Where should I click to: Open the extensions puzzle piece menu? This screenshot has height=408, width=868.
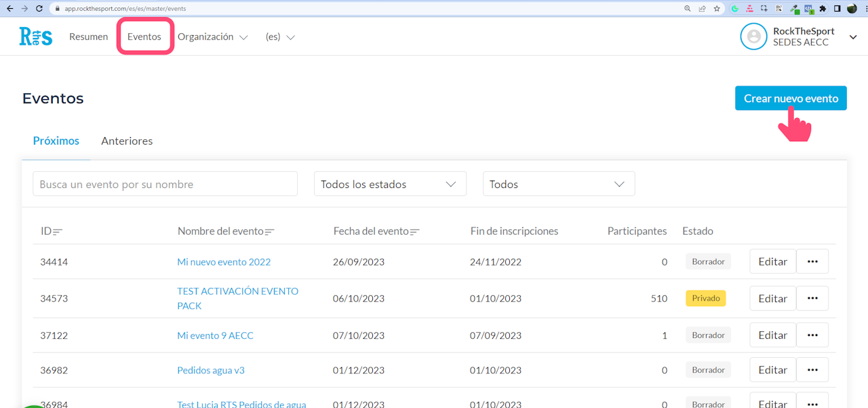823,9
